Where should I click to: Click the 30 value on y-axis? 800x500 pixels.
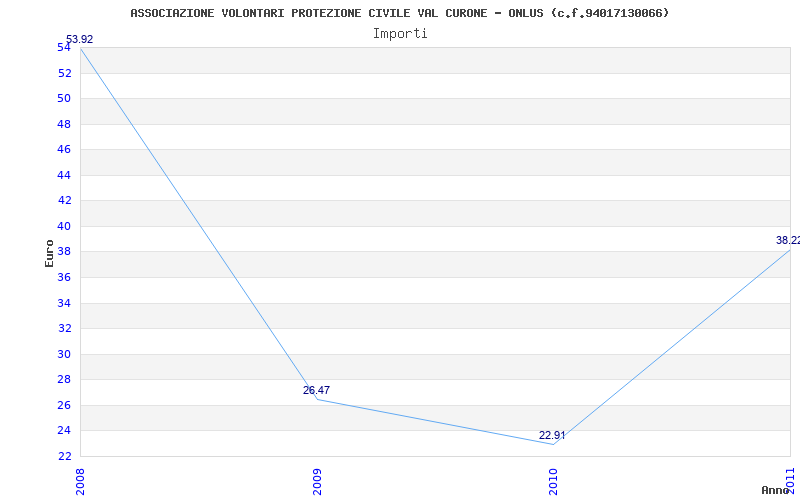point(64,354)
